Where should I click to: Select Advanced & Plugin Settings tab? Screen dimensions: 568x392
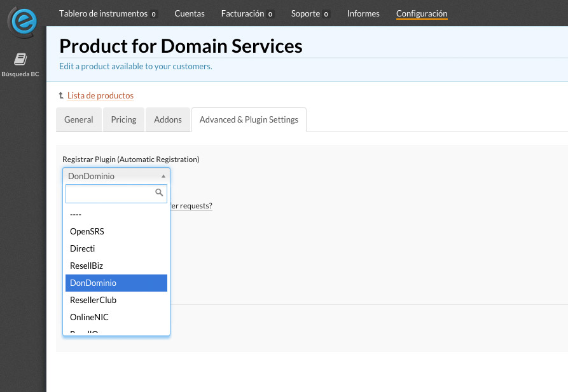[x=249, y=120]
